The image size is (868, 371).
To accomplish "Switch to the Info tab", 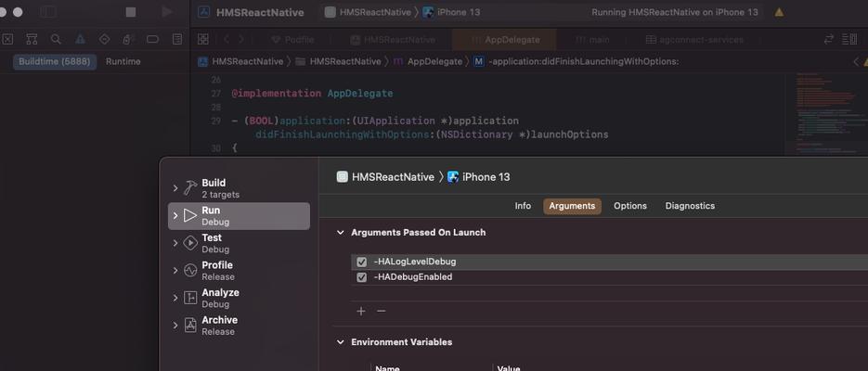I will point(523,206).
